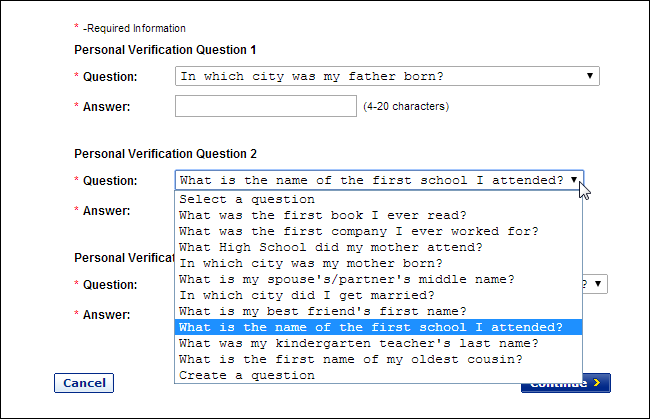This screenshot has width=650, height=419.
Task: Select 'Create a question' option
Action: [x=246, y=375]
